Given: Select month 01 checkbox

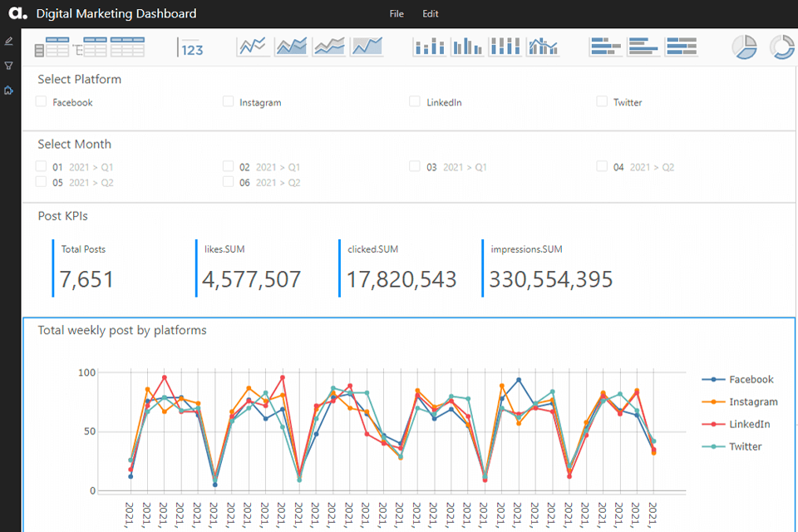Looking at the screenshot, I should click(42, 166).
